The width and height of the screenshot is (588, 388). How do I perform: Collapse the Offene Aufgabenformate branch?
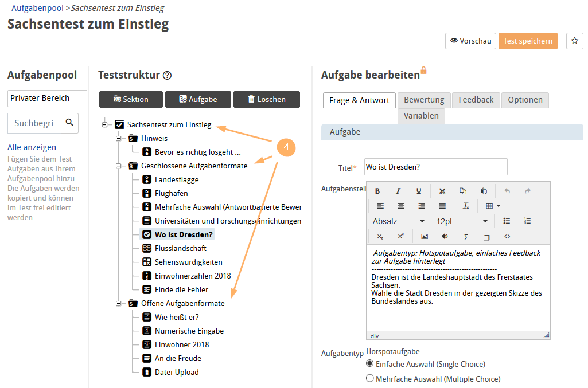pyautogui.click(x=118, y=303)
